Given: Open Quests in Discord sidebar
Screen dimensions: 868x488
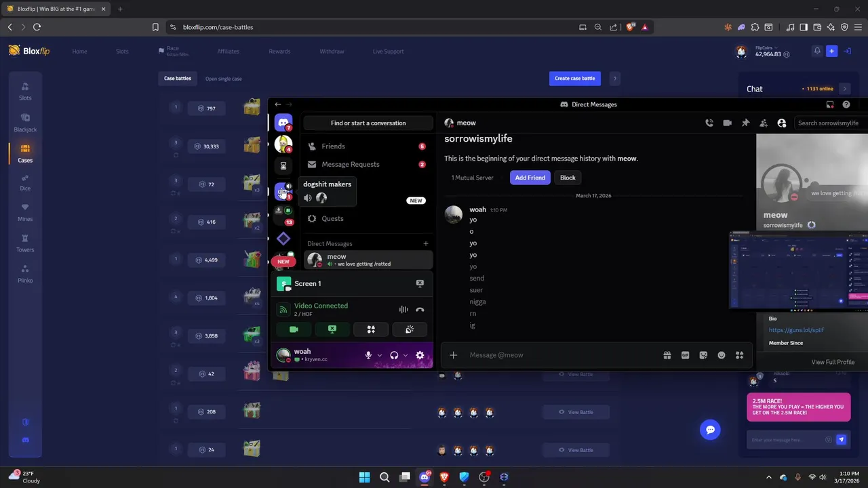Looking at the screenshot, I should pos(368,218).
